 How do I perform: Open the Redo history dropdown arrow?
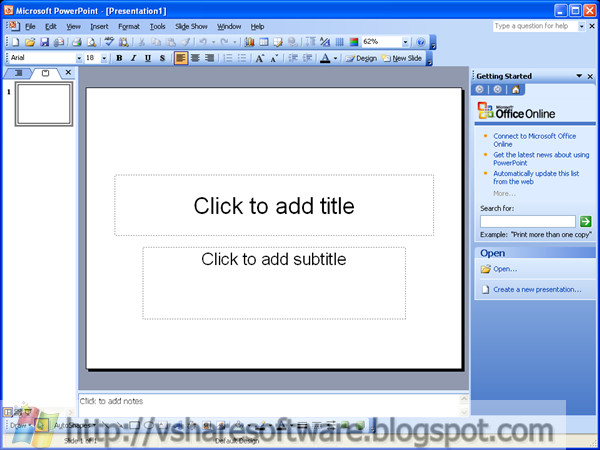click(235, 42)
